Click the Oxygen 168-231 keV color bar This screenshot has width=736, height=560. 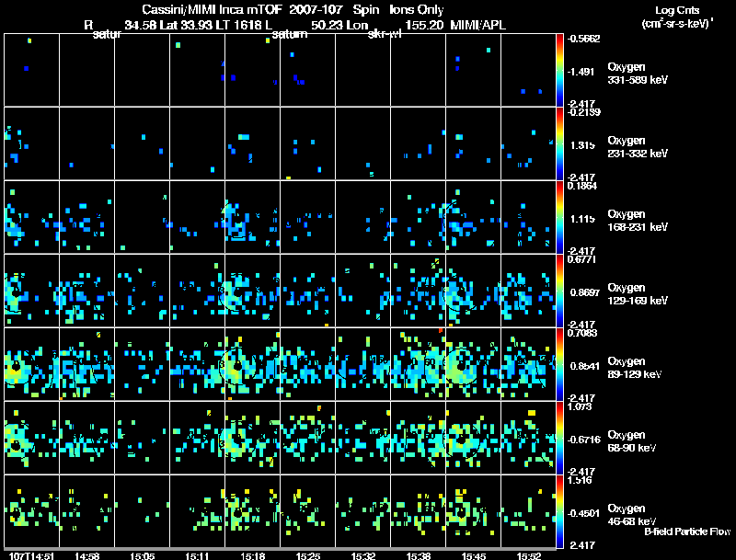(x=559, y=217)
